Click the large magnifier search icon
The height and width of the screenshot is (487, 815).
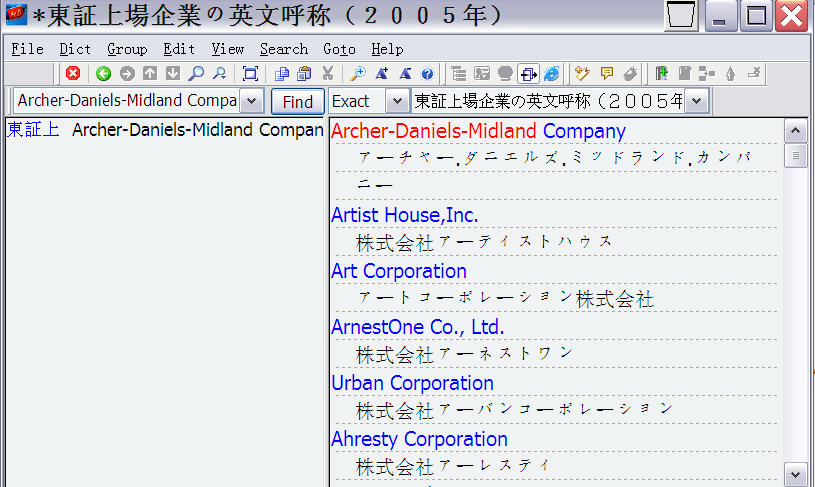click(x=196, y=73)
